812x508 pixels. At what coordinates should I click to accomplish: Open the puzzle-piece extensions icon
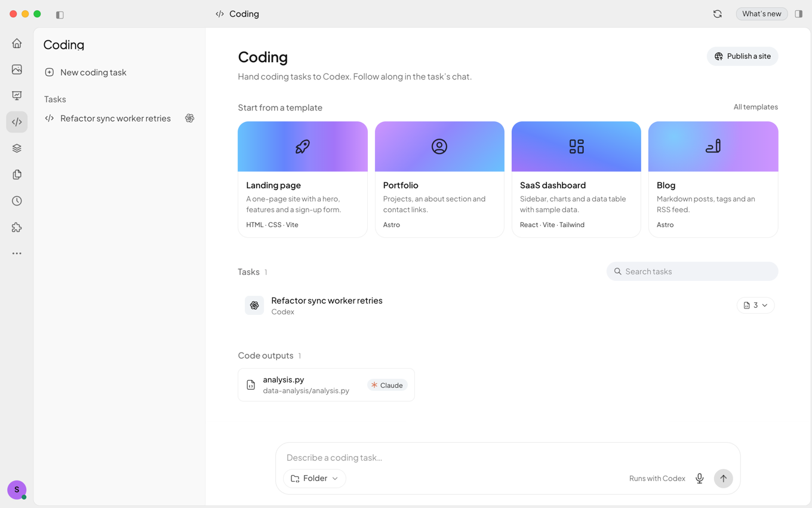coord(17,227)
